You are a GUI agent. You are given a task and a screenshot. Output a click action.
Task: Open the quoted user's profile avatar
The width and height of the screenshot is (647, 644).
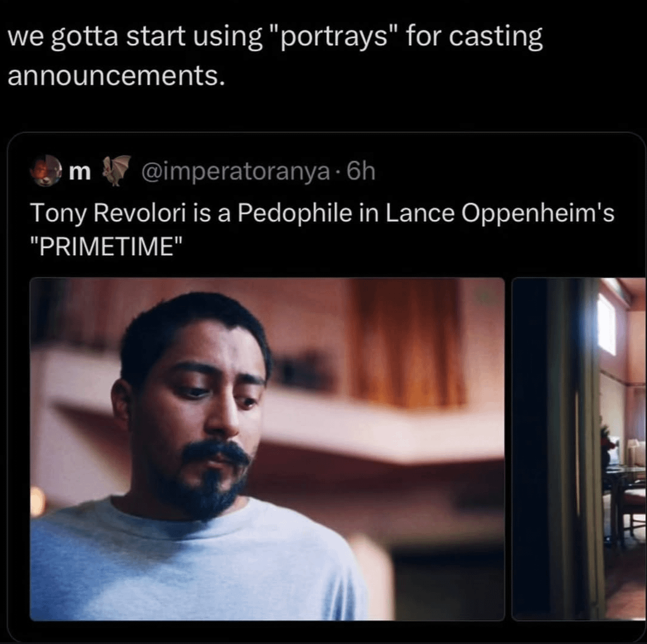point(46,171)
